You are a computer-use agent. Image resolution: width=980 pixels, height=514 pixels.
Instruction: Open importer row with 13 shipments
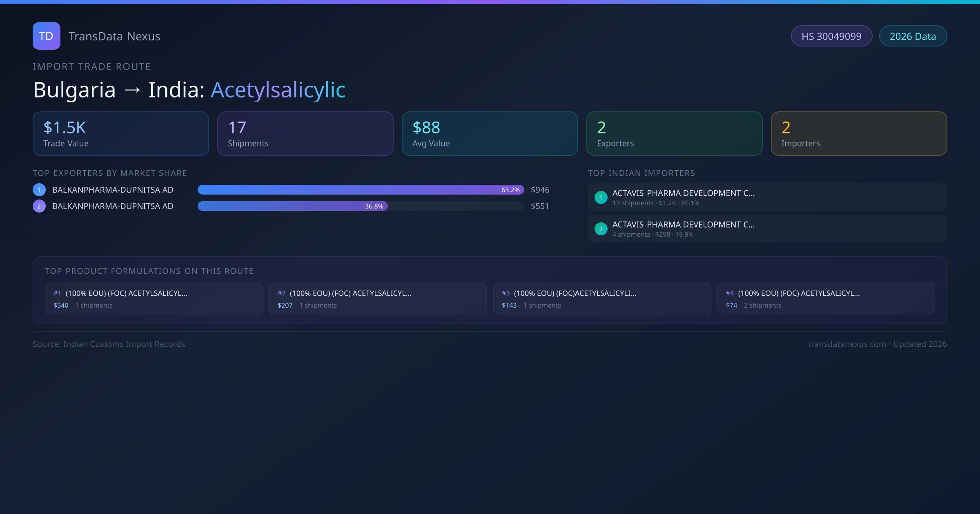767,197
